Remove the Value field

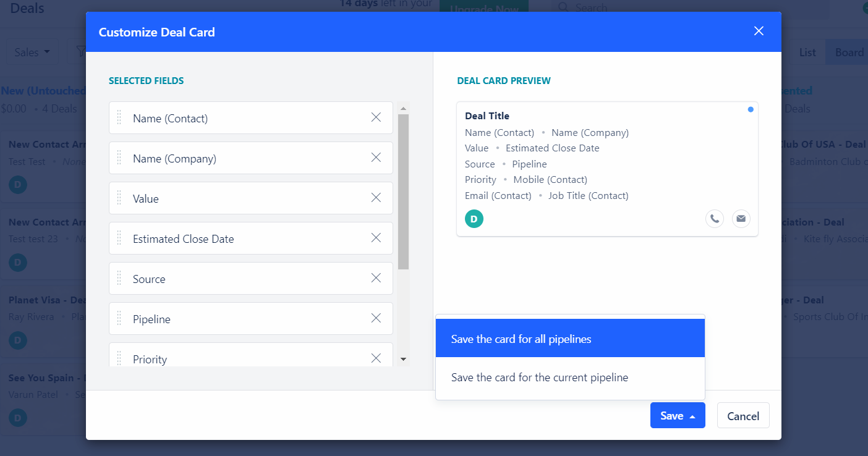(x=376, y=198)
